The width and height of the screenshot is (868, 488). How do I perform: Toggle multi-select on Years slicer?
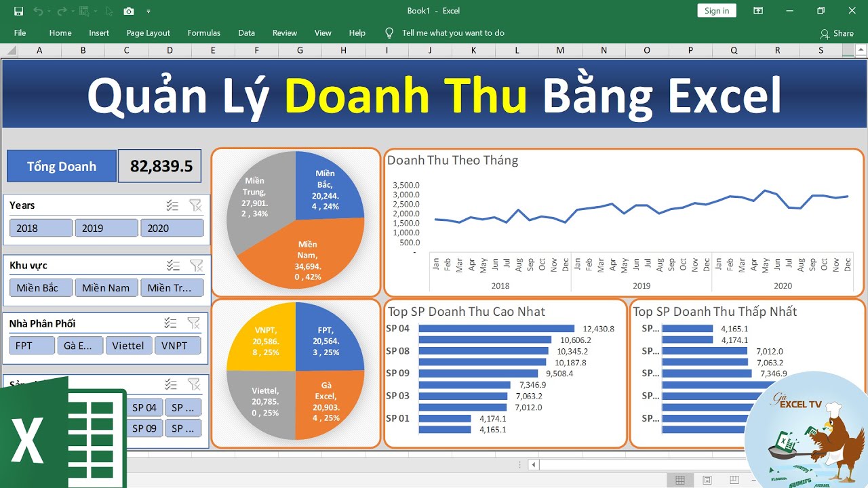173,205
